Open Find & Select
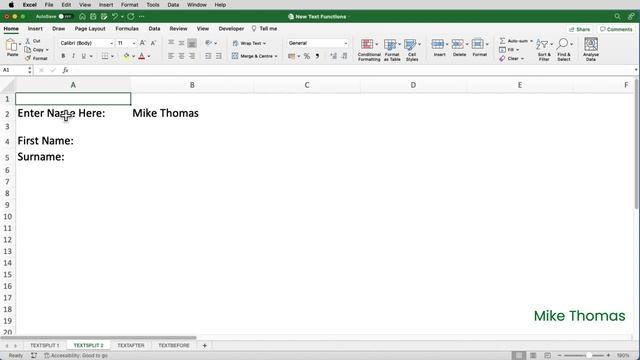The image size is (640, 360). point(564,49)
